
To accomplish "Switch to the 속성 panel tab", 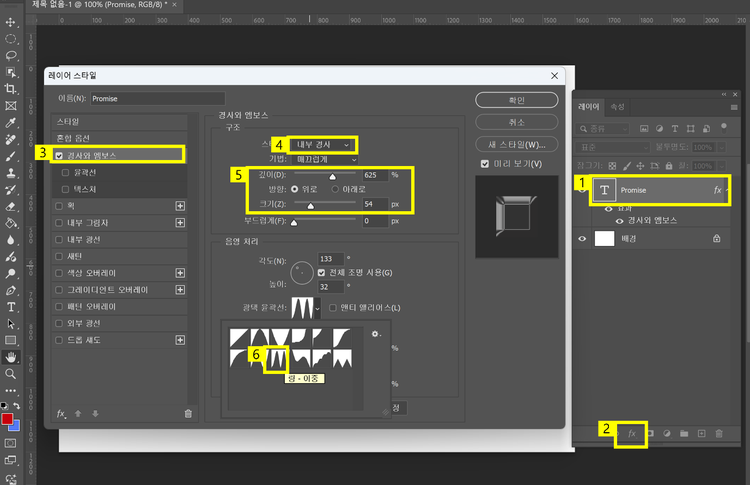I will click(618, 107).
